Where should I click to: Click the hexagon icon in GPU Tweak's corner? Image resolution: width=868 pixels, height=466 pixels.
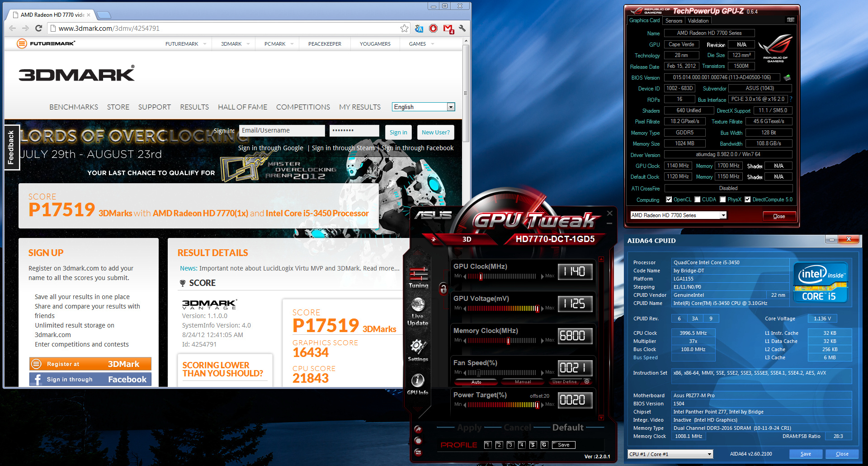(418, 441)
